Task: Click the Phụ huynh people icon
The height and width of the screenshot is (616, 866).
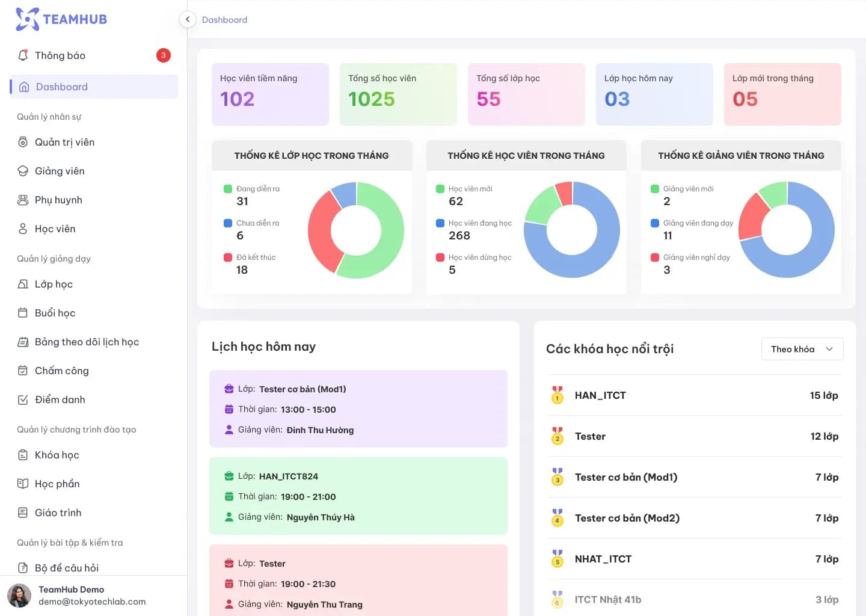Action: [23, 200]
